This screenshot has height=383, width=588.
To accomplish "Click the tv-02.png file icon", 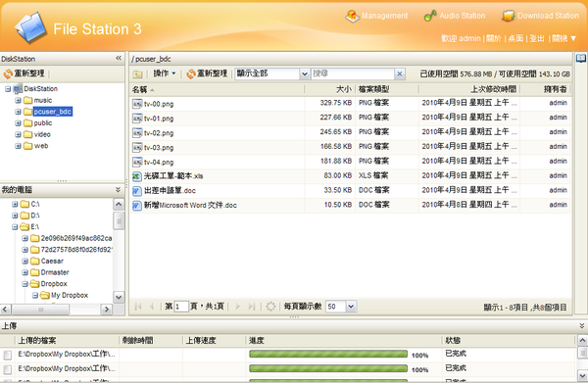I will pos(137,133).
